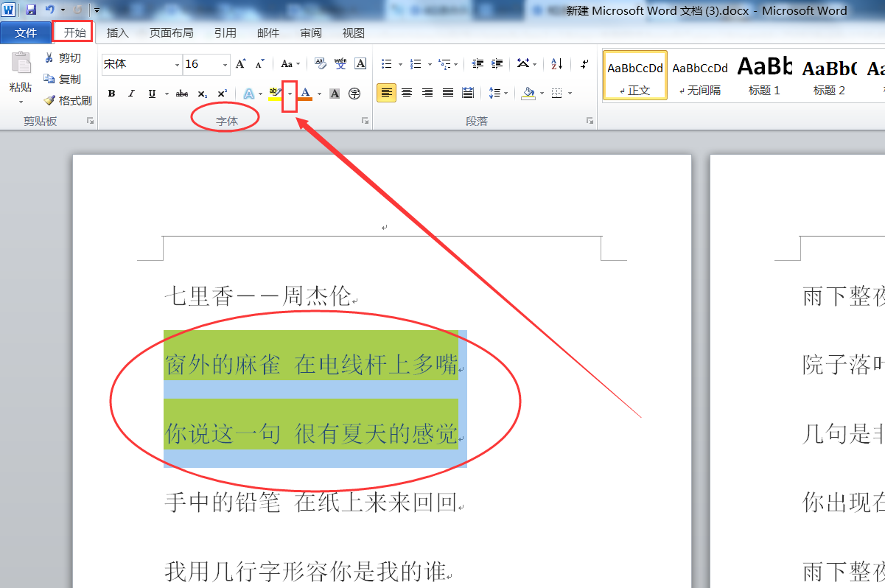The image size is (885, 588).
Task: Clear formatting of selected text
Action: [320, 64]
